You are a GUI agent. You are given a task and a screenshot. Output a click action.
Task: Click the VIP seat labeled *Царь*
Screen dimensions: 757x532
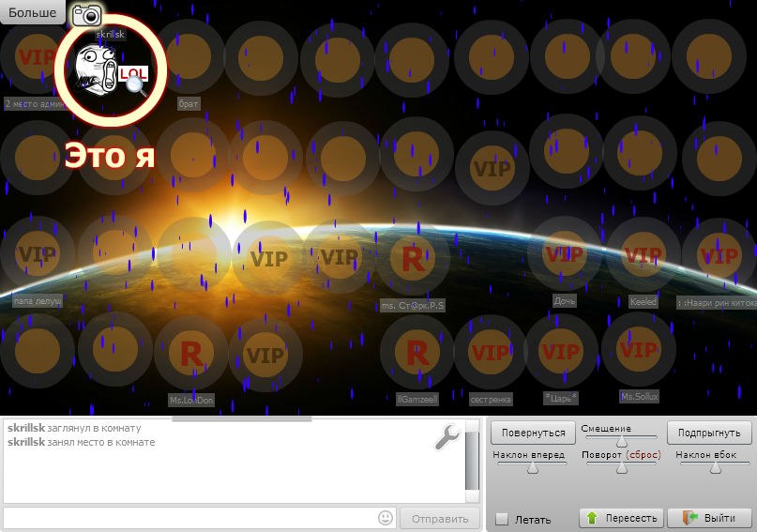pos(561,353)
